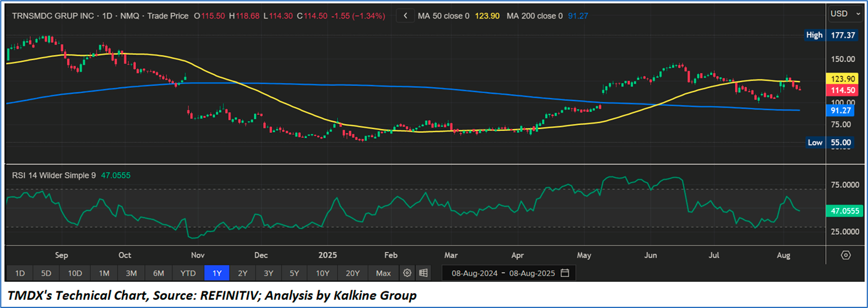Select the 1M range button
Viewport: 868px width, 308px height.
click(x=104, y=273)
